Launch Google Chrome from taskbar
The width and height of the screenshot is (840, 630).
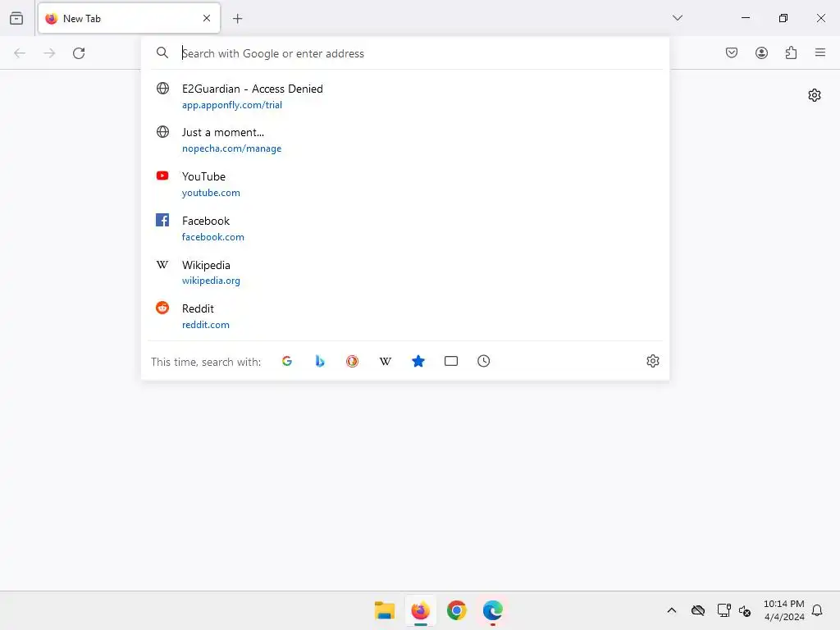pos(456,610)
